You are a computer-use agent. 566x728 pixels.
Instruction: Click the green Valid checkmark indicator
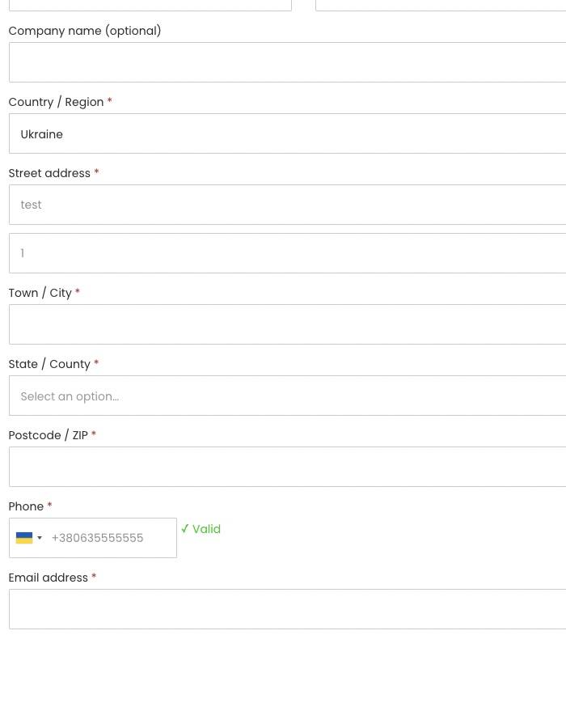[x=201, y=529]
